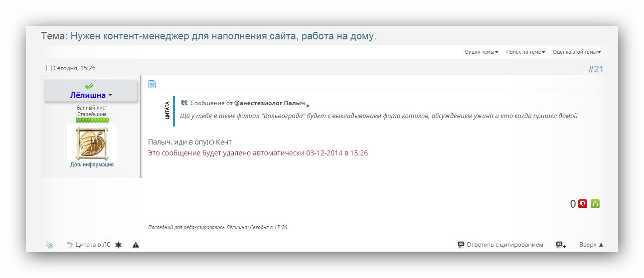Click the vertical ЦИТАТА label
Viewport: 644px width, 278px height.
[167, 110]
